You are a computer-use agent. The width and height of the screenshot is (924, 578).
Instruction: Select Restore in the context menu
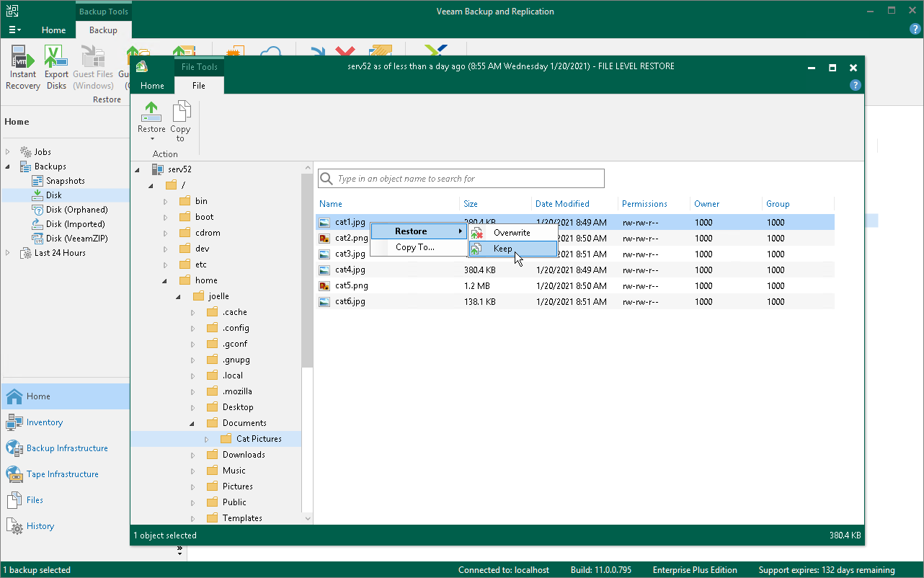(419, 231)
